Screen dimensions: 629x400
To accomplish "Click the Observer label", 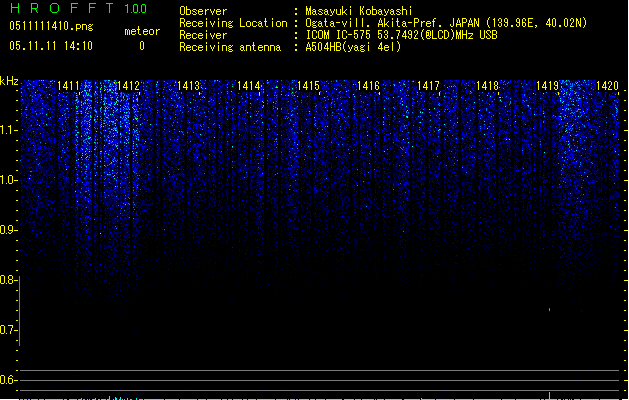I will pos(203,11).
